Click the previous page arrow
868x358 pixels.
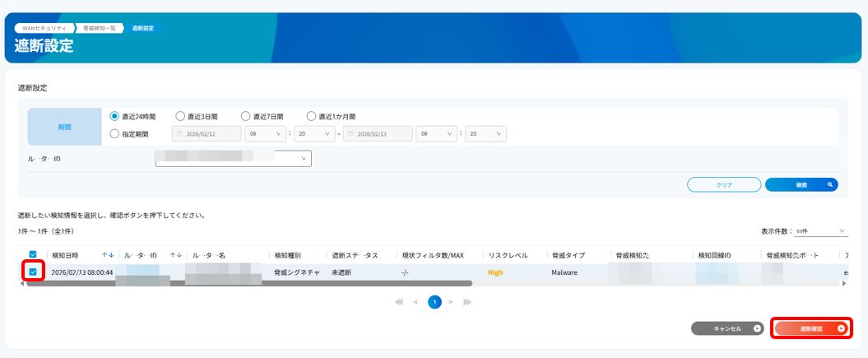click(415, 302)
